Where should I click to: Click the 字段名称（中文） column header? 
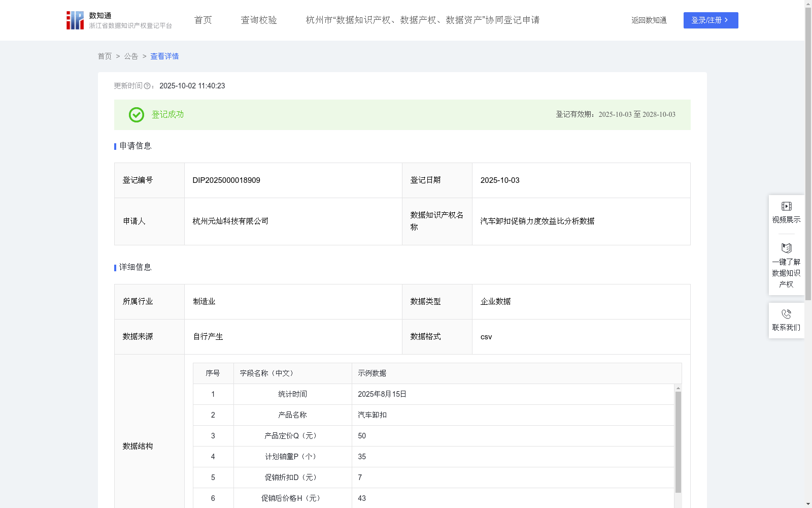click(x=293, y=373)
